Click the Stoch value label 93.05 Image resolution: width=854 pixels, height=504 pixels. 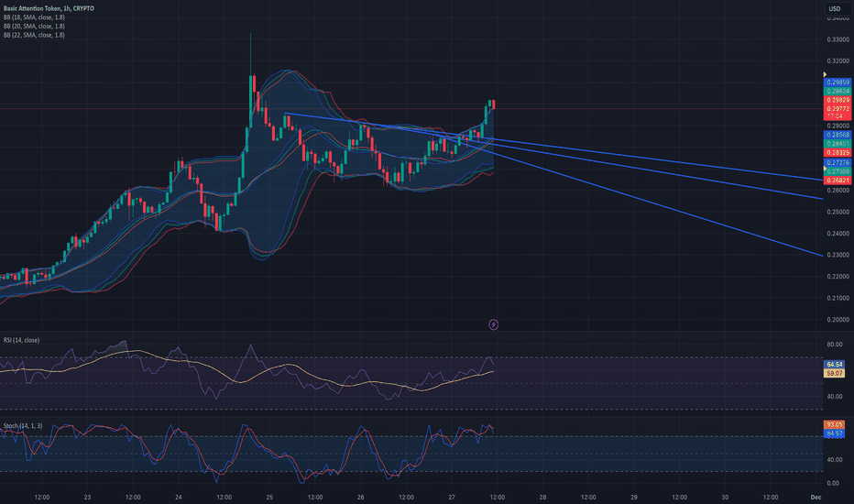click(835, 424)
